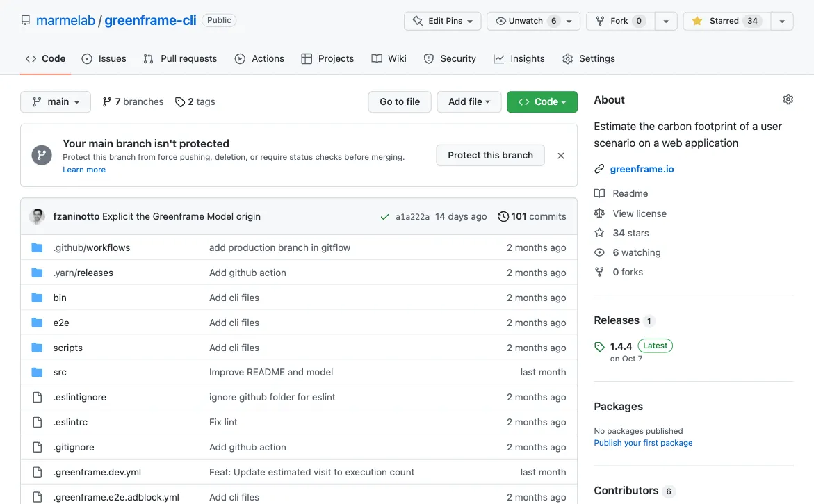Switch to the Settings tab
Screen dimensions: 814x504
(589, 58)
